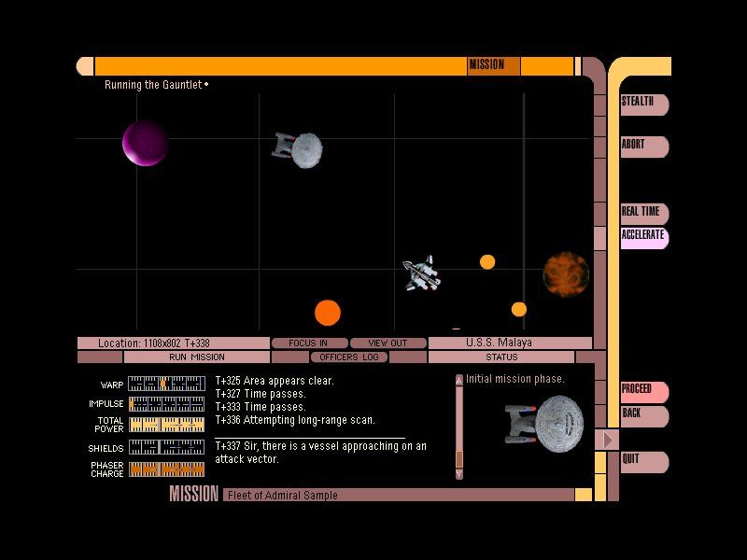This screenshot has height=560, width=747.
Task: Click the View Out button
Action: click(388, 343)
